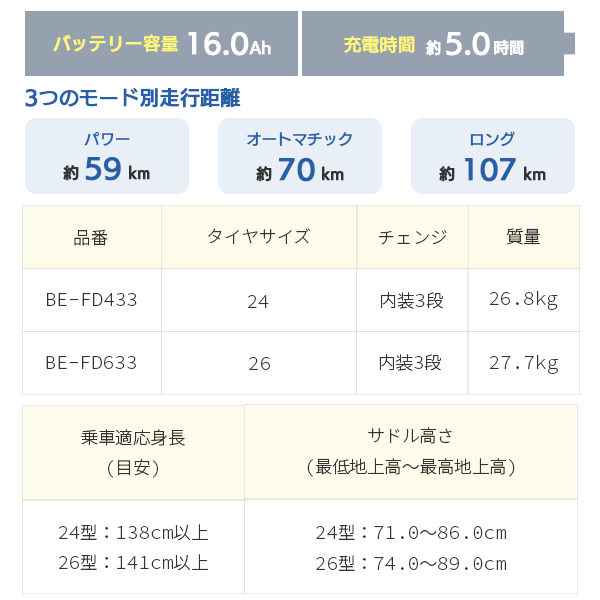
Task: Select the オートマチック mode 70 km card
Action: pyautogui.click(x=300, y=156)
